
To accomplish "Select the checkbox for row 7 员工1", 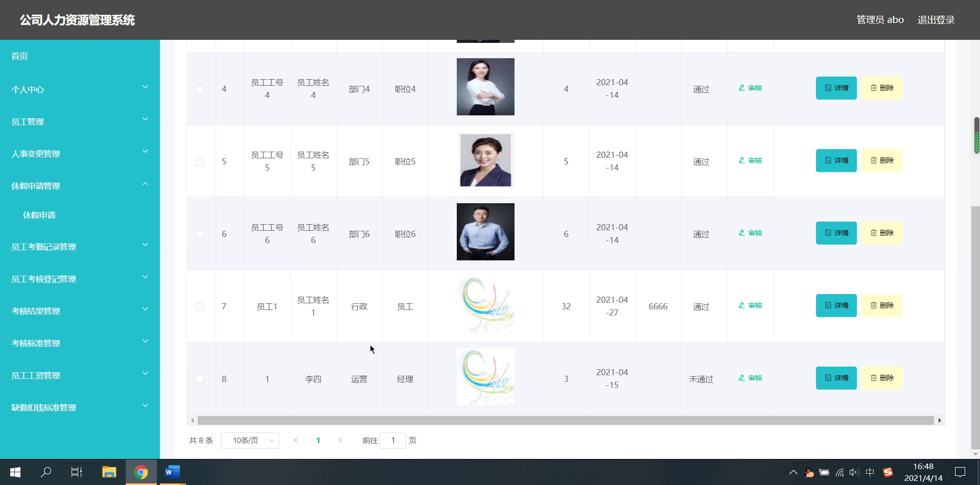I will pos(200,307).
